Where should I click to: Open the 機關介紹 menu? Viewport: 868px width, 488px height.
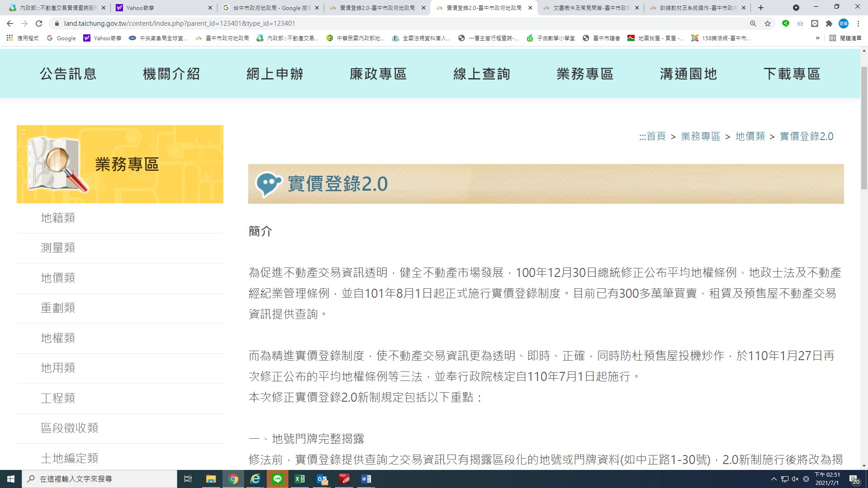coord(171,74)
